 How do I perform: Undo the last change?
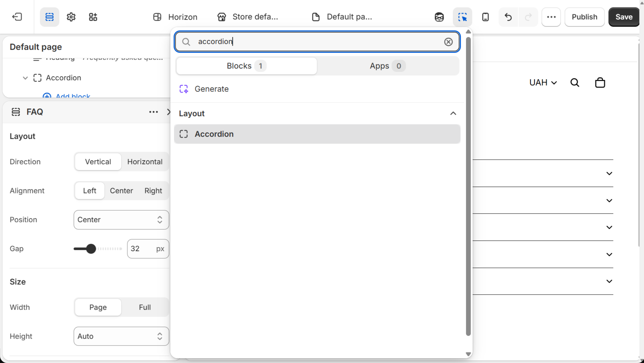(508, 17)
